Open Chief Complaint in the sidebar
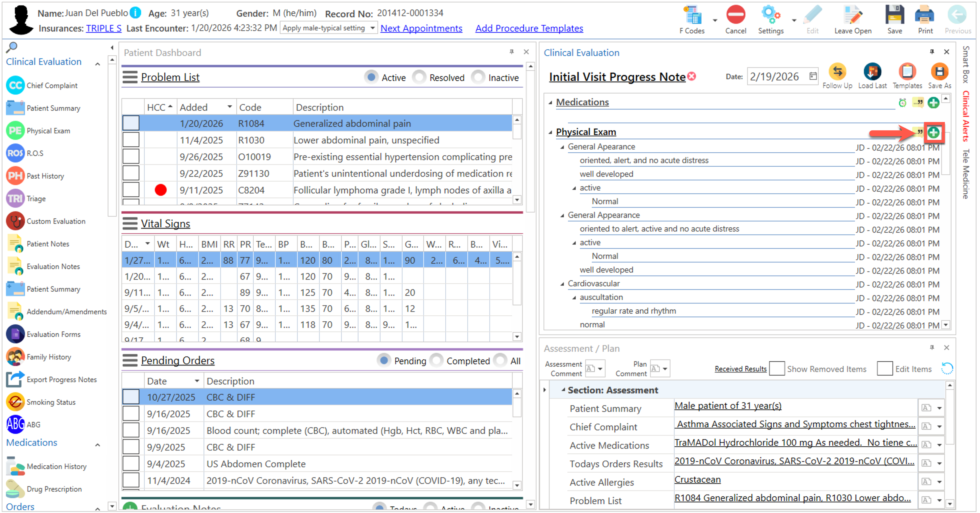The width and height of the screenshot is (980, 513). pos(52,86)
